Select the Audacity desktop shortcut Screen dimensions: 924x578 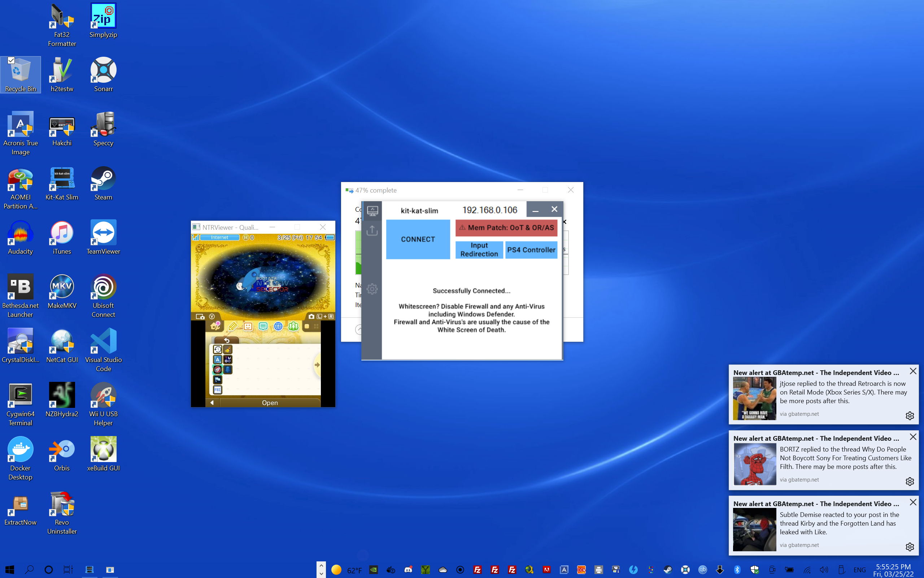click(20, 238)
